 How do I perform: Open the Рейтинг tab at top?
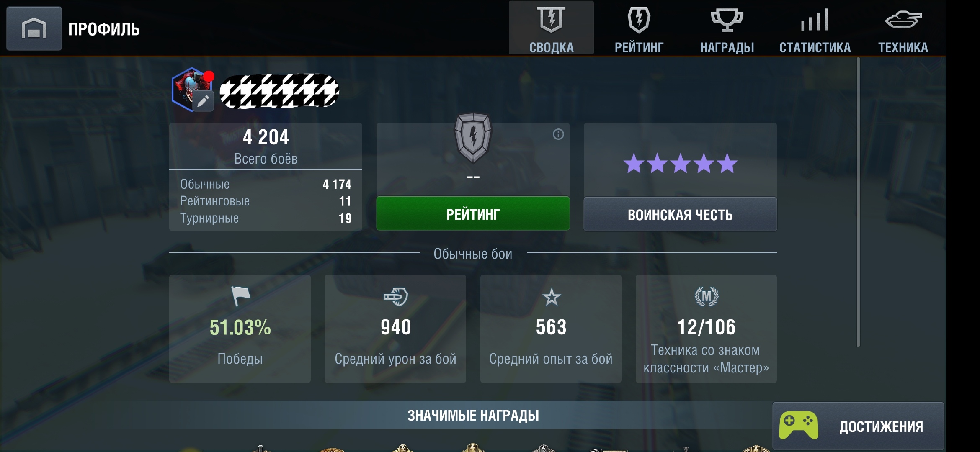tap(639, 28)
